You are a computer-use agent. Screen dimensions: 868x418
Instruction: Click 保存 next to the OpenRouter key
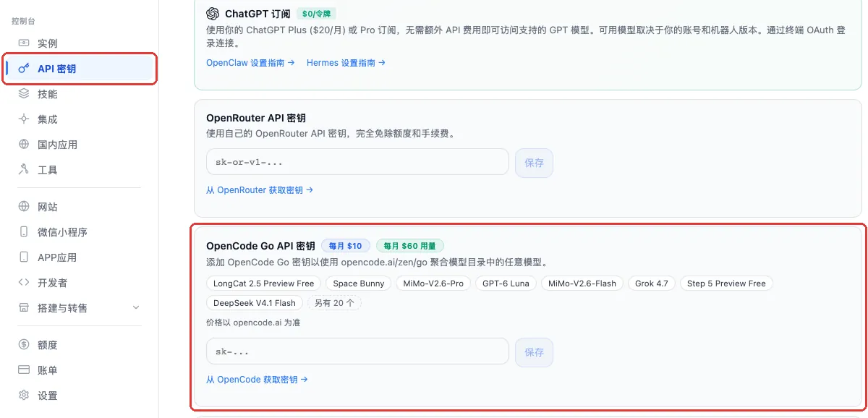click(534, 163)
